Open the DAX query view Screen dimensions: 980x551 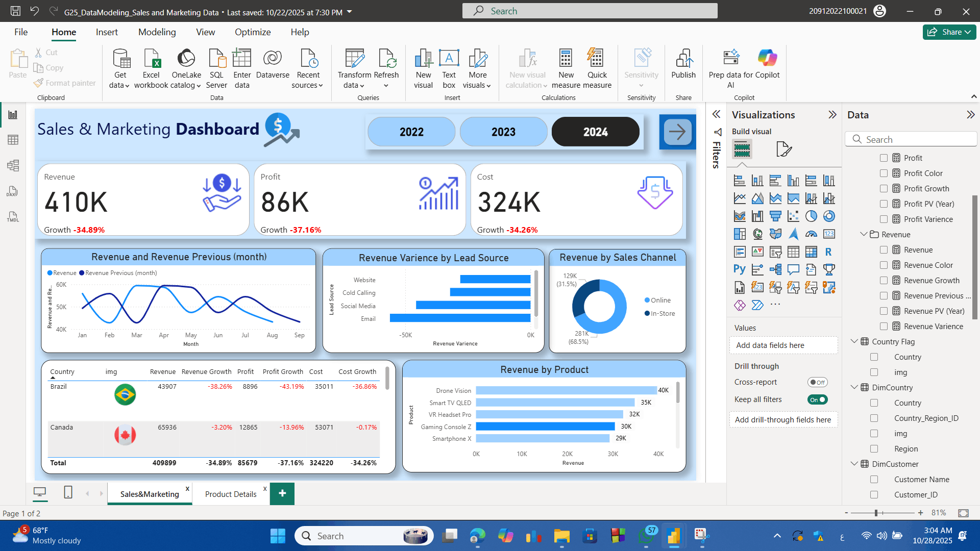pos(13,192)
